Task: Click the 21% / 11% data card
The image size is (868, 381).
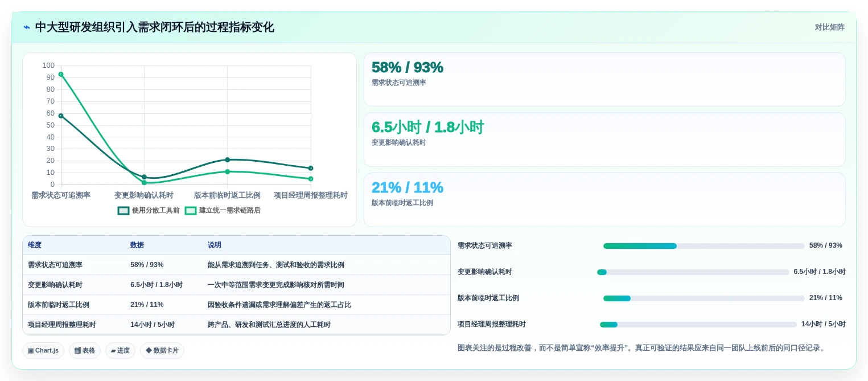Action: (x=604, y=200)
